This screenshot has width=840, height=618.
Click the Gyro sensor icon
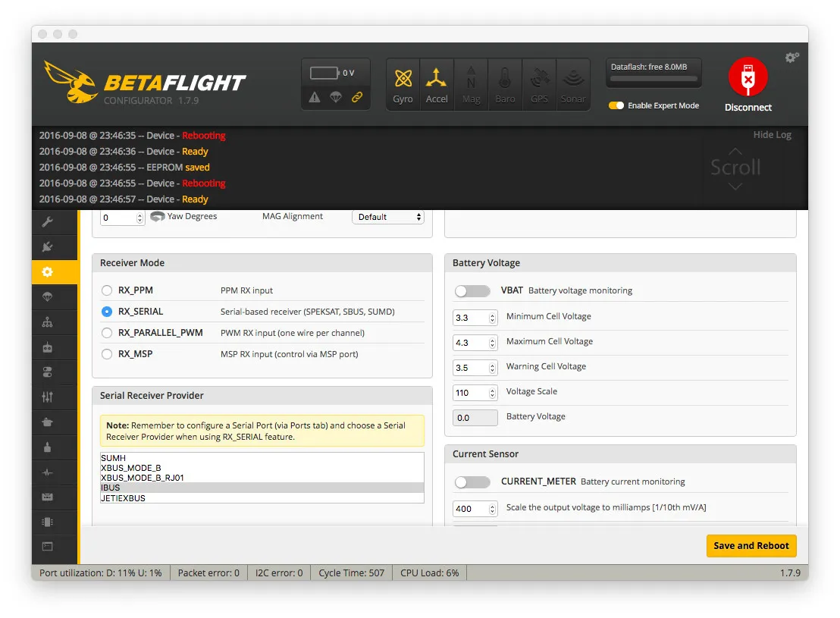[403, 85]
